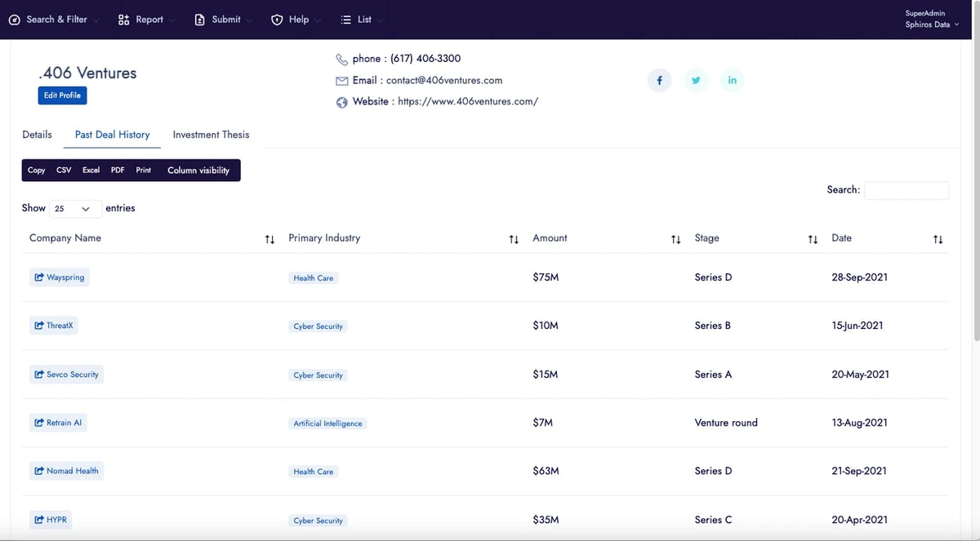This screenshot has height=541, width=980.
Task: Copy the table with Copy button
Action: point(37,171)
